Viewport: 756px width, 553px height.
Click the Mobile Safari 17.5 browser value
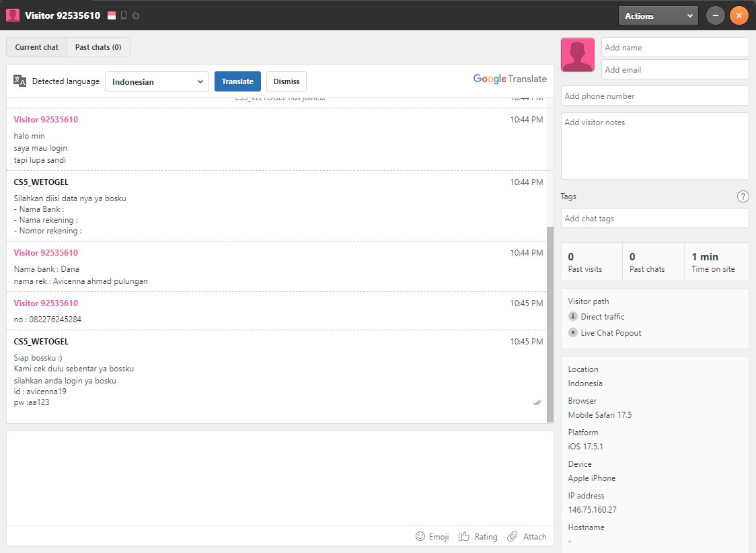(x=599, y=414)
